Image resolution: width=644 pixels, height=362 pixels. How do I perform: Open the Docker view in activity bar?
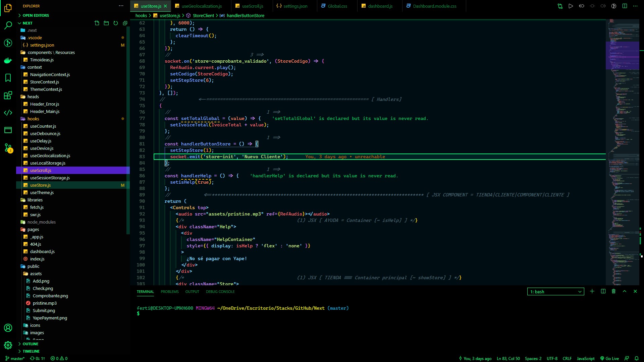point(8,61)
